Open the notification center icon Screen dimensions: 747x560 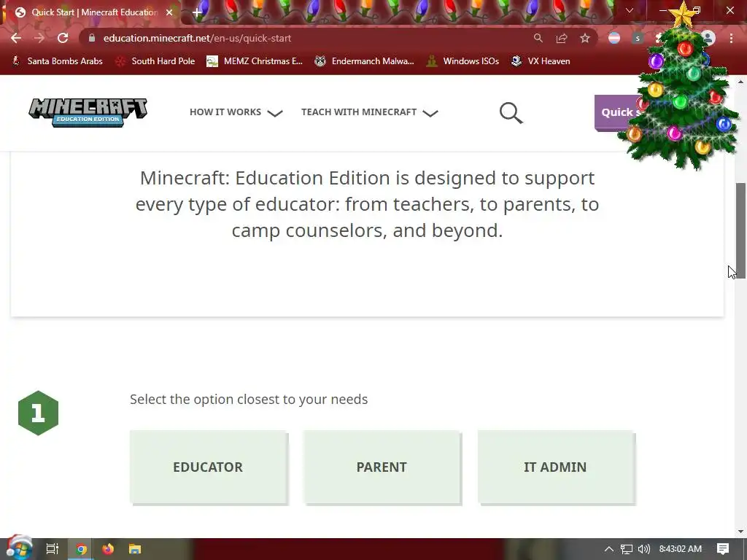(x=723, y=549)
